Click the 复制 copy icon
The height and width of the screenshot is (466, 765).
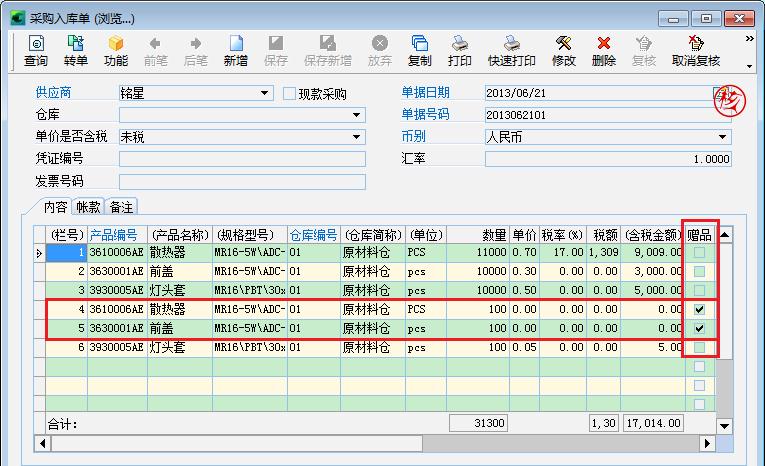click(420, 51)
